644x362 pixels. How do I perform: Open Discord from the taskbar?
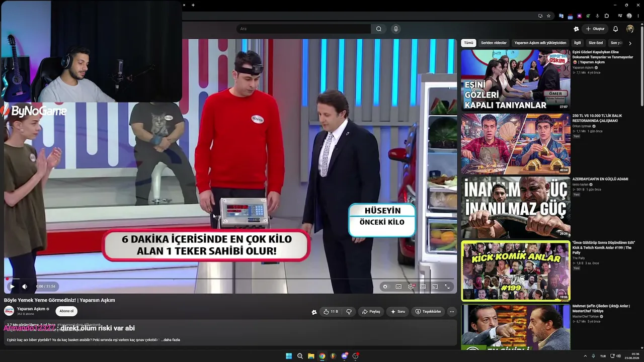(344, 356)
